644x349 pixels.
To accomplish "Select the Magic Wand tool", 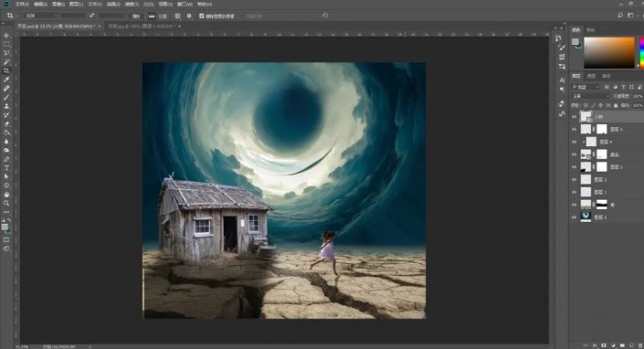I will (6, 62).
